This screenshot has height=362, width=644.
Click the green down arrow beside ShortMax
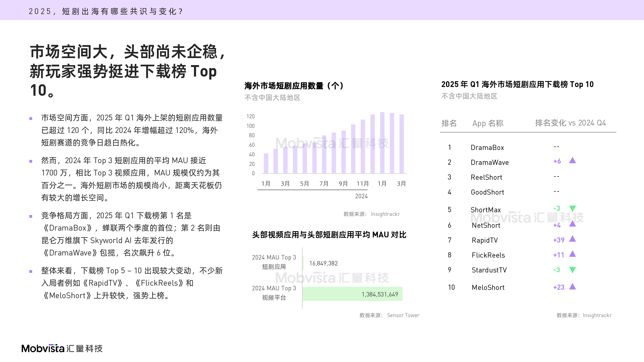coord(572,208)
